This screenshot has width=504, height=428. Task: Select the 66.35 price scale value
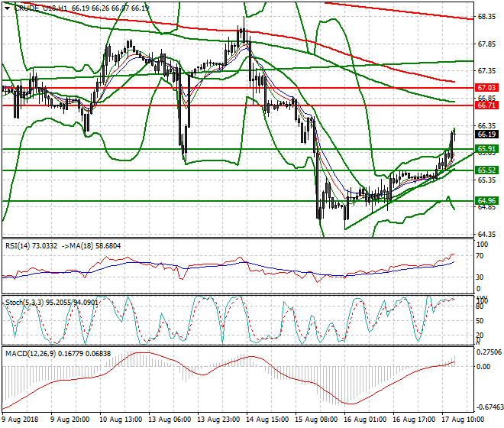tap(486, 125)
